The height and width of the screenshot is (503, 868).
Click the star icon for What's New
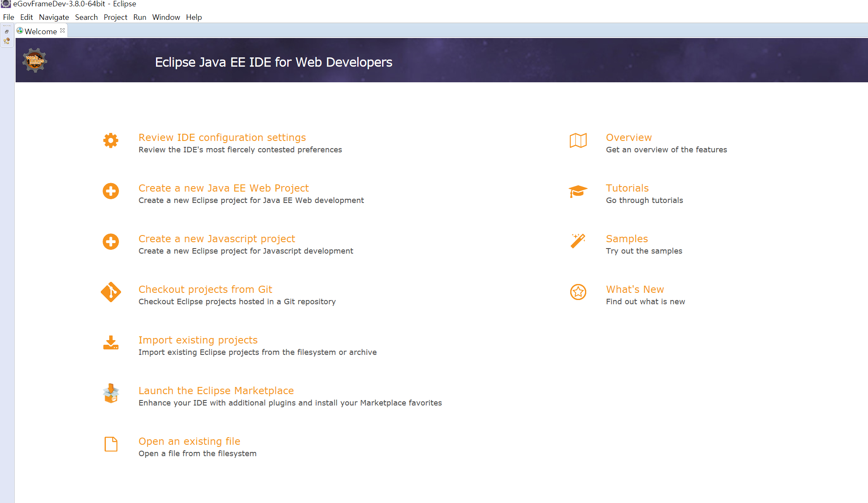(x=578, y=292)
